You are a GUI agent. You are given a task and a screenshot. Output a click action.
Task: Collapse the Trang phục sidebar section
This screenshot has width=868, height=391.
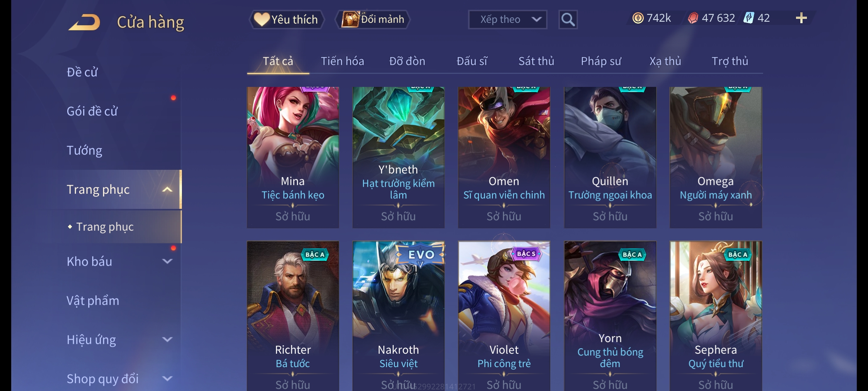point(167,190)
